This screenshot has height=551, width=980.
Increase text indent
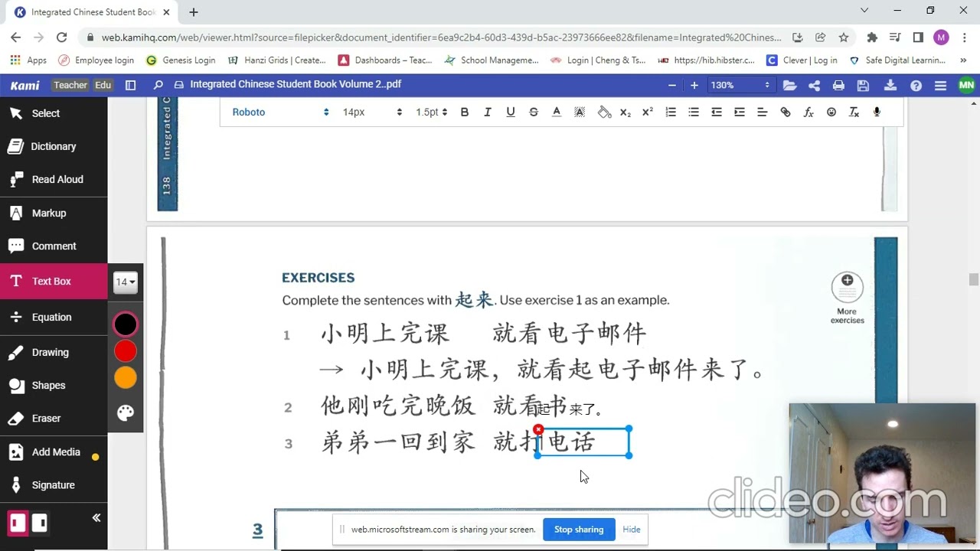coord(739,112)
